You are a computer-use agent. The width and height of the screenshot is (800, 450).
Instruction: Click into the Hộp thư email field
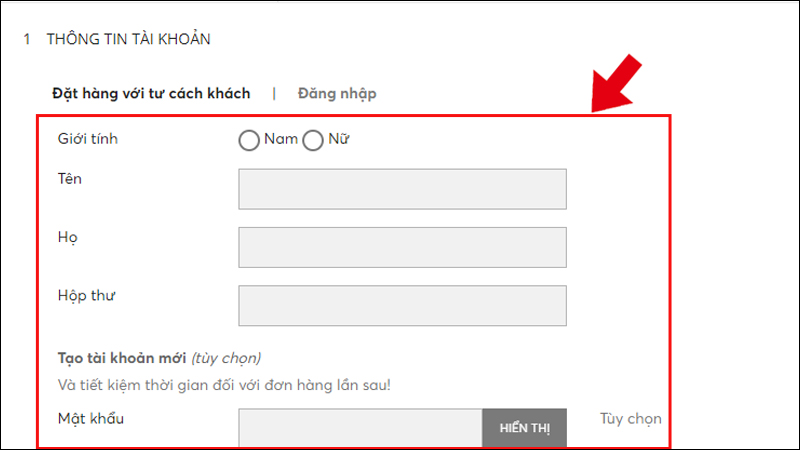click(402, 305)
